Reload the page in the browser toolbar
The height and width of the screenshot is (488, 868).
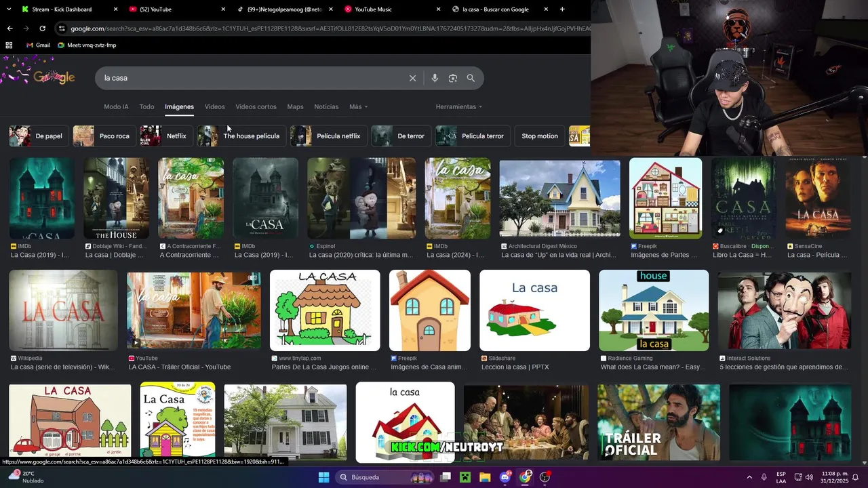point(42,28)
